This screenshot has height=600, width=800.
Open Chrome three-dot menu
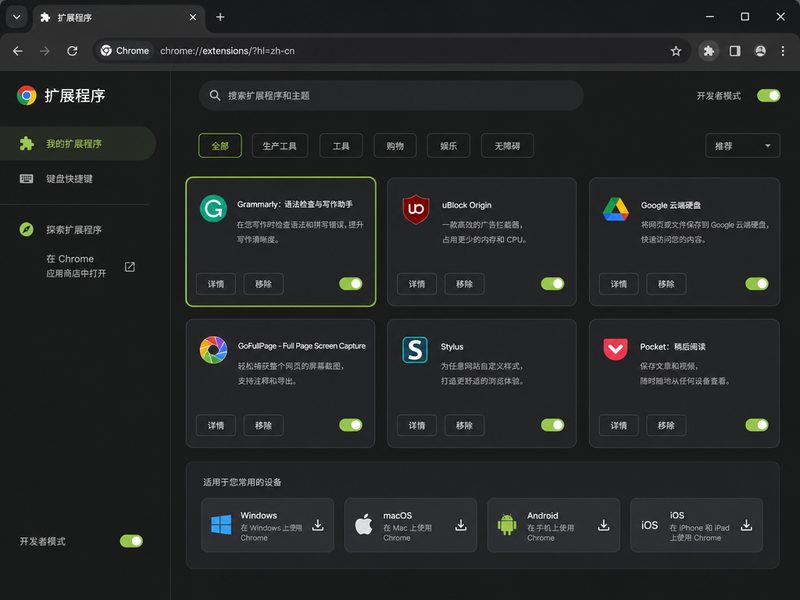(x=783, y=51)
